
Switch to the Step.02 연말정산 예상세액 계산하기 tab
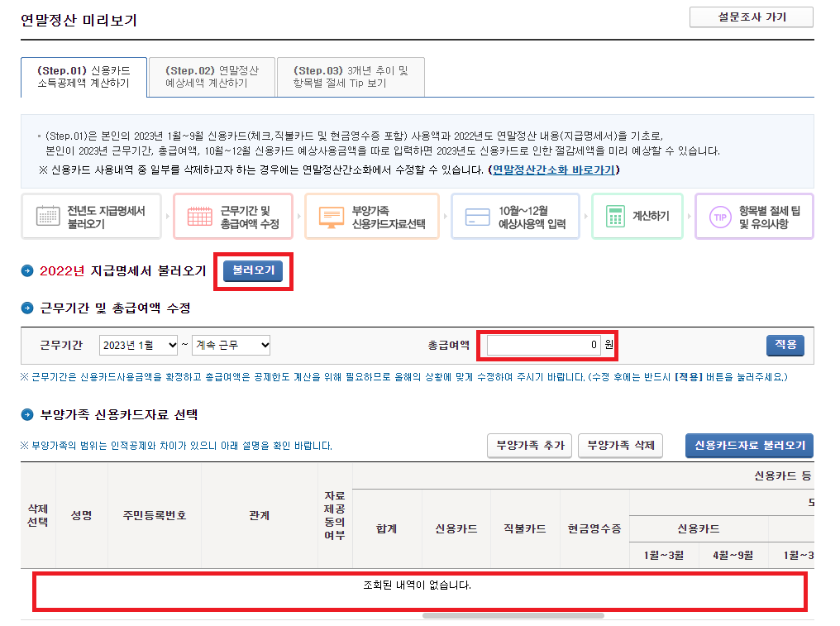point(212,76)
